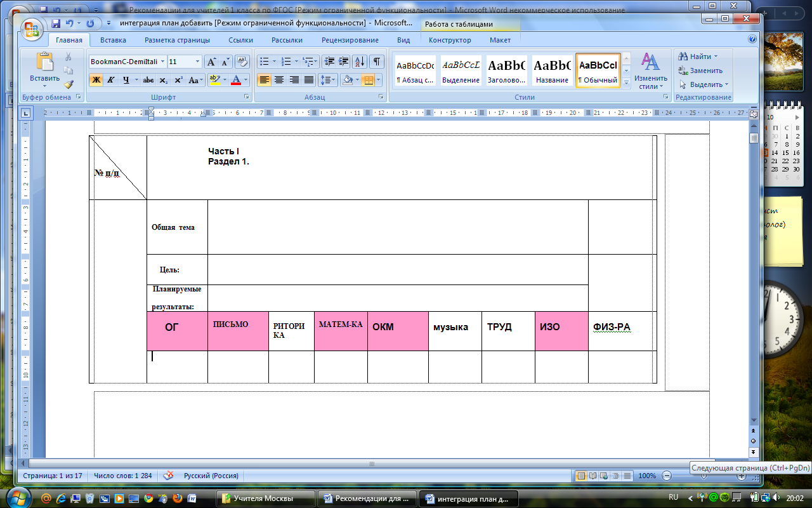This screenshot has height=508, width=812.
Task: Open the line spacing dropdown
Action: [327, 80]
